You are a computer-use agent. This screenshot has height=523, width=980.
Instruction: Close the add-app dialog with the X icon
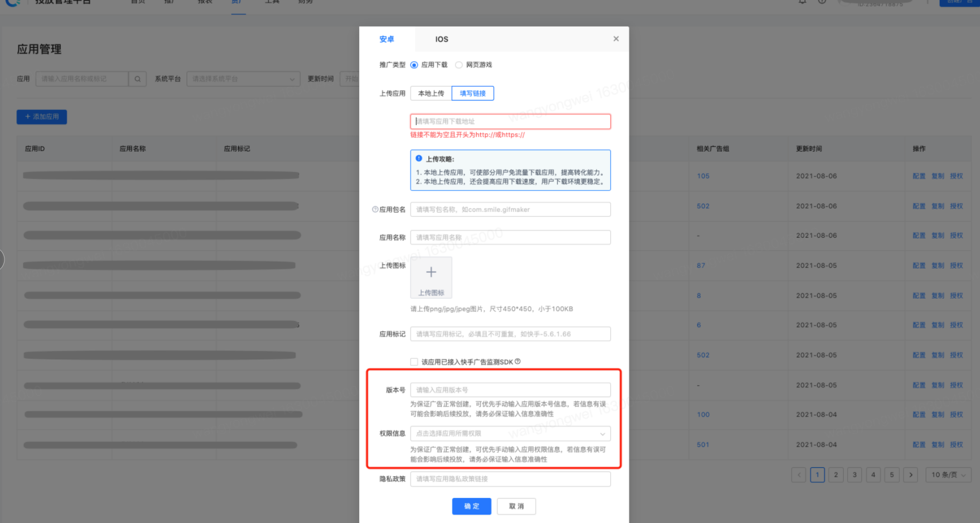[616, 39]
